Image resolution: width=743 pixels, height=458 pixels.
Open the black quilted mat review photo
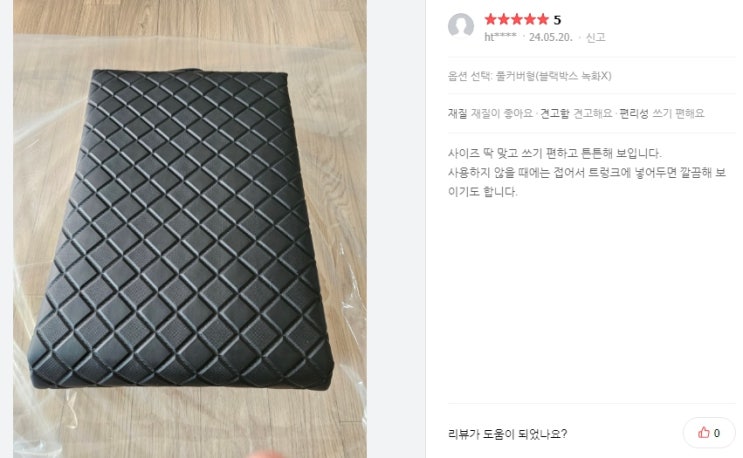point(190,229)
